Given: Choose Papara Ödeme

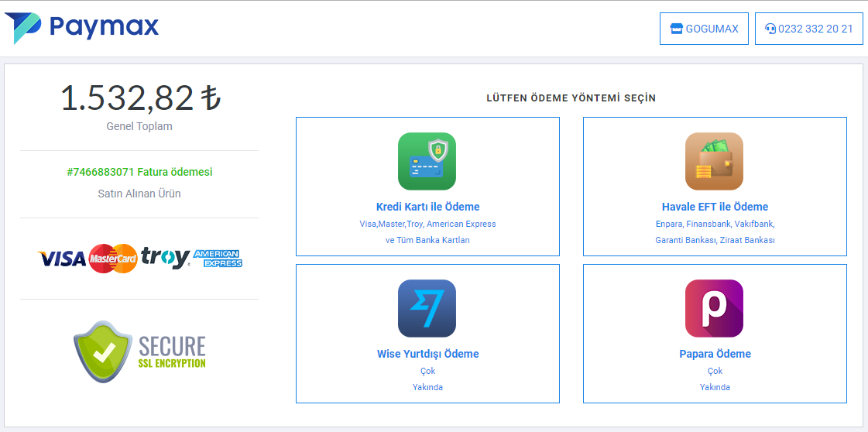Looking at the screenshot, I should [x=715, y=354].
